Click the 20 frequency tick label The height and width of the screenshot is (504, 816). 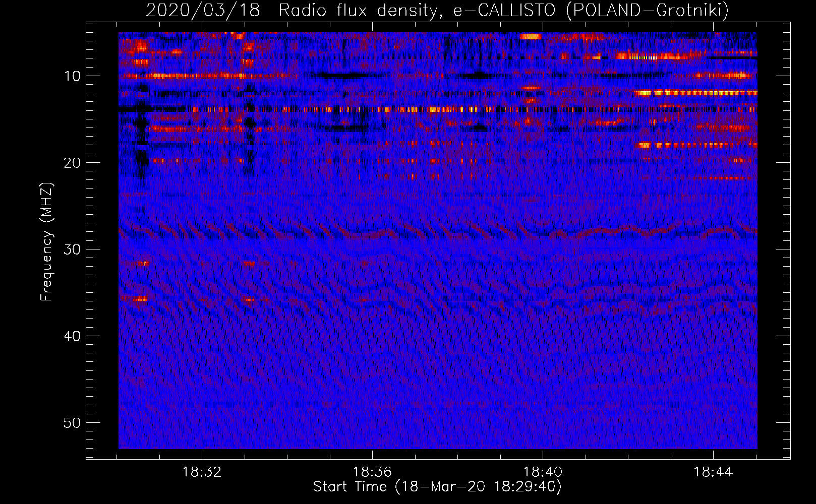tap(73, 163)
